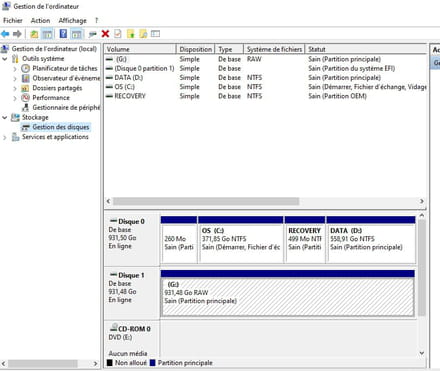Select the (Disque 0 partition 1) row
The image size is (440, 371).
265,68
